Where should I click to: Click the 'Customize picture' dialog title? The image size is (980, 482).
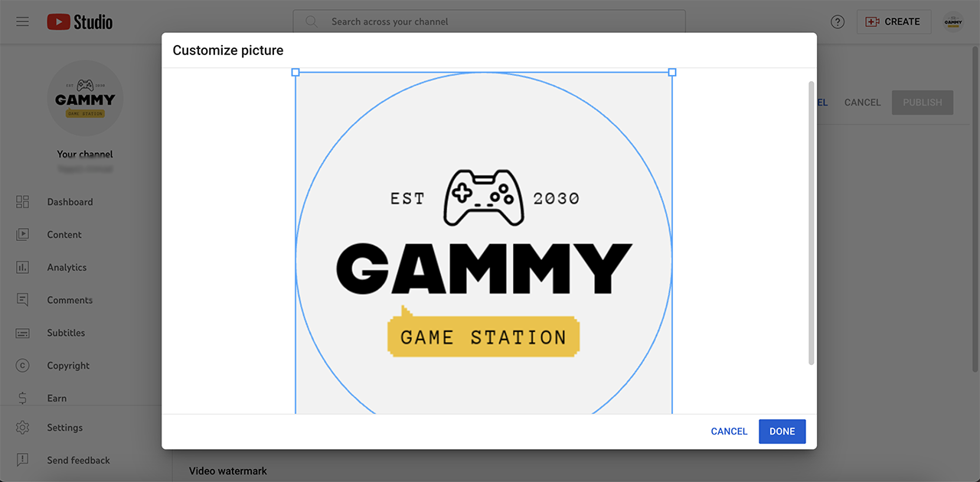tap(228, 50)
